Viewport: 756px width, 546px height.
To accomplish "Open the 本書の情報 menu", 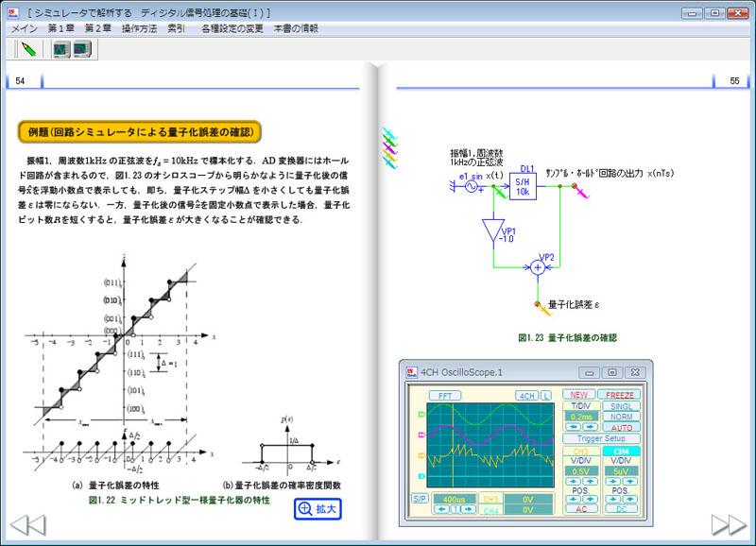I will (296, 28).
